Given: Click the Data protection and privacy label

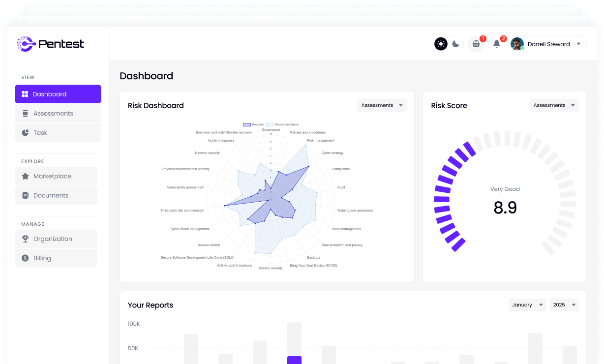Looking at the screenshot, I should coord(342,245).
